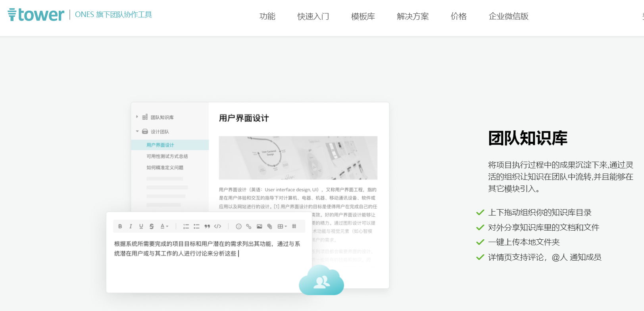Click 详情页支持评论，@人 通知成员 text
644x311 pixels.
[545, 257]
